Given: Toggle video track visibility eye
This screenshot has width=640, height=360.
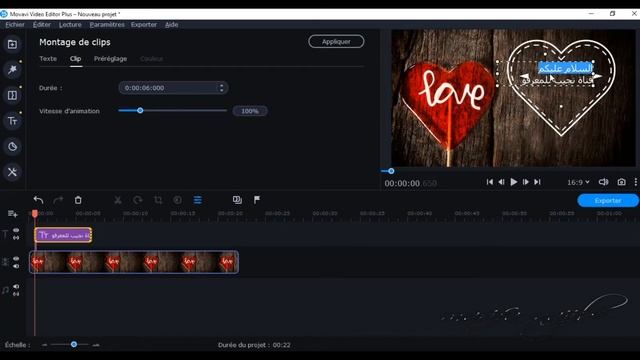Looking at the screenshot, I should click(16, 259).
